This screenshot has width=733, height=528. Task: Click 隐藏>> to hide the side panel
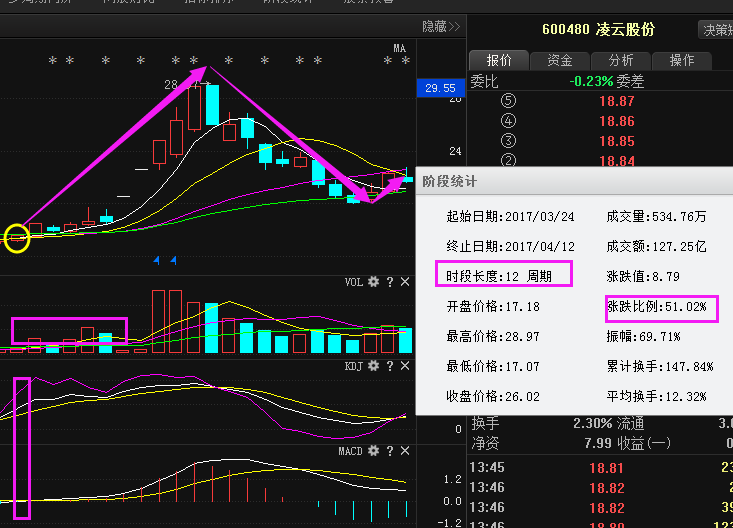click(441, 26)
